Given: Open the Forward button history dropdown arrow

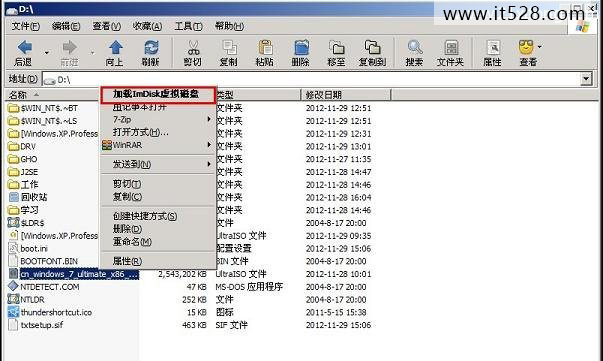Looking at the screenshot, I should (92, 52).
